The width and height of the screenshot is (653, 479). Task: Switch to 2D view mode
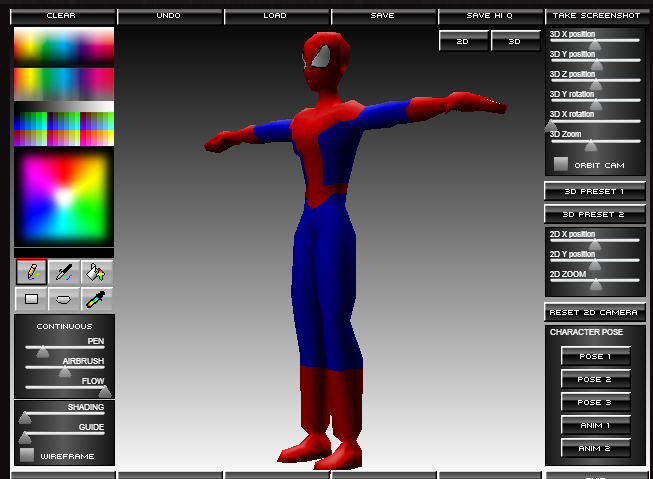coord(463,41)
